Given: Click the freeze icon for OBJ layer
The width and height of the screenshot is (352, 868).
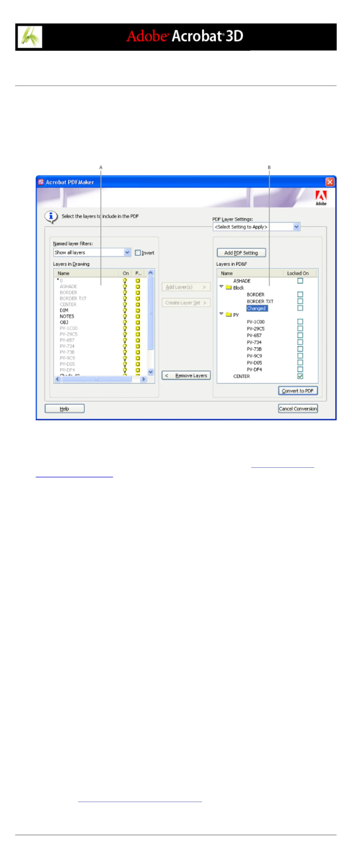Looking at the screenshot, I should [x=137, y=323].
